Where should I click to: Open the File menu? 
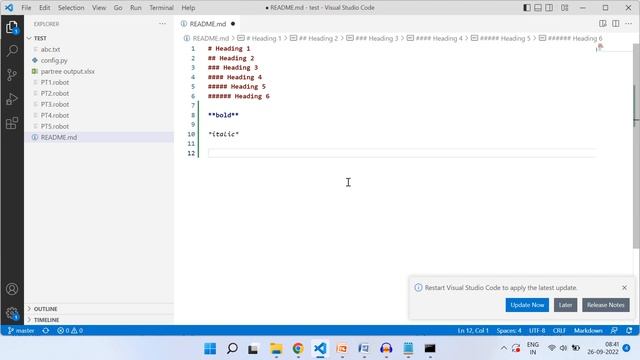click(x=26, y=8)
